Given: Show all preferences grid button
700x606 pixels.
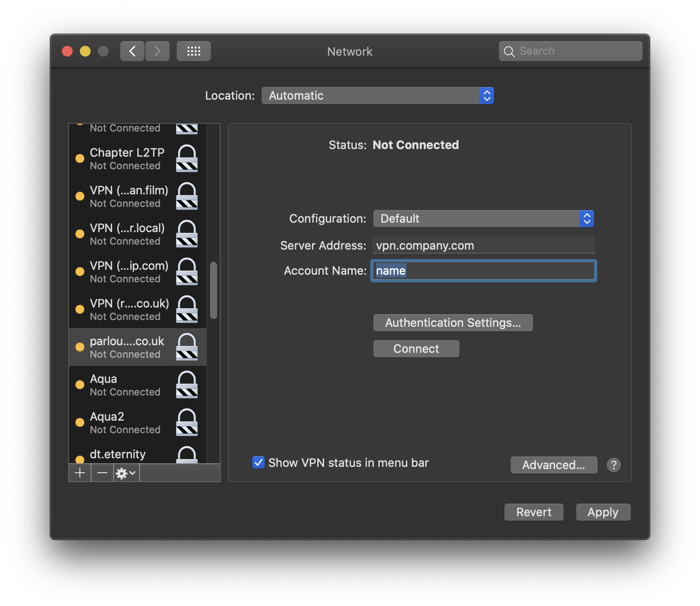Looking at the screenshot, I should click(194, 51).
